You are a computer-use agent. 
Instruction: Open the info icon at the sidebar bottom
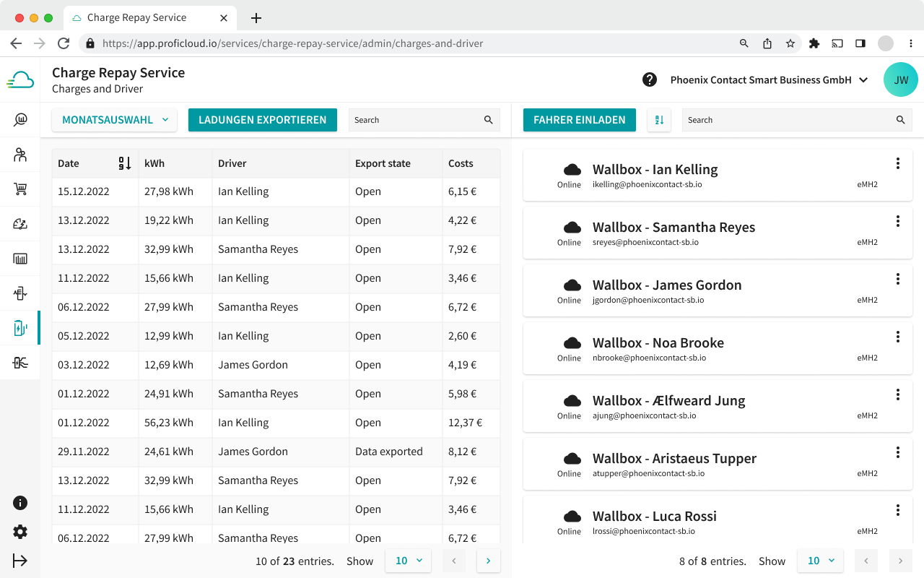coord(19,502)
